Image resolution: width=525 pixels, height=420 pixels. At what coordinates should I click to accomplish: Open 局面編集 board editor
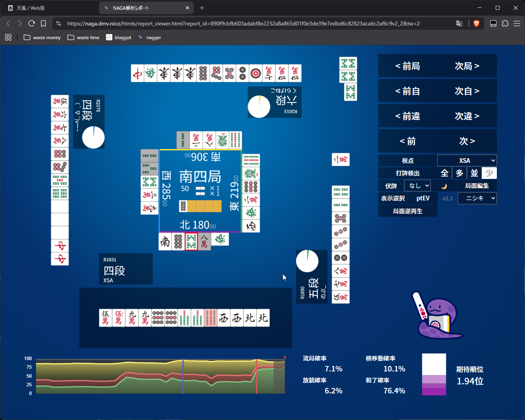tap(477, 186)
